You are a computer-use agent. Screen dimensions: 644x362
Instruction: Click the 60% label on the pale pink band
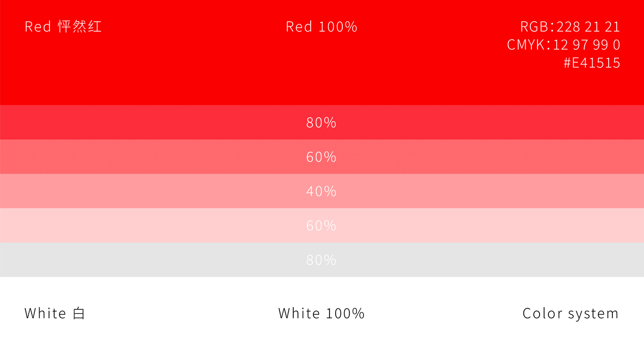(x=321, y=226)
